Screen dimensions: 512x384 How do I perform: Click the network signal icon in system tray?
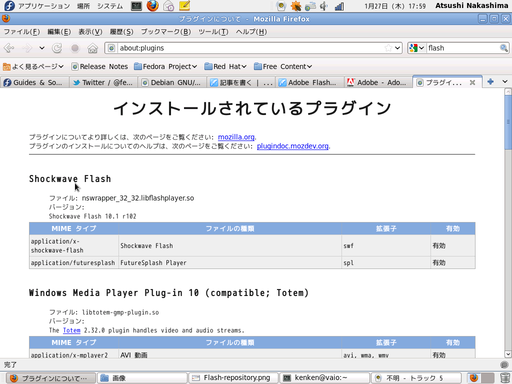pyautogui.click(x=339, y=6)
